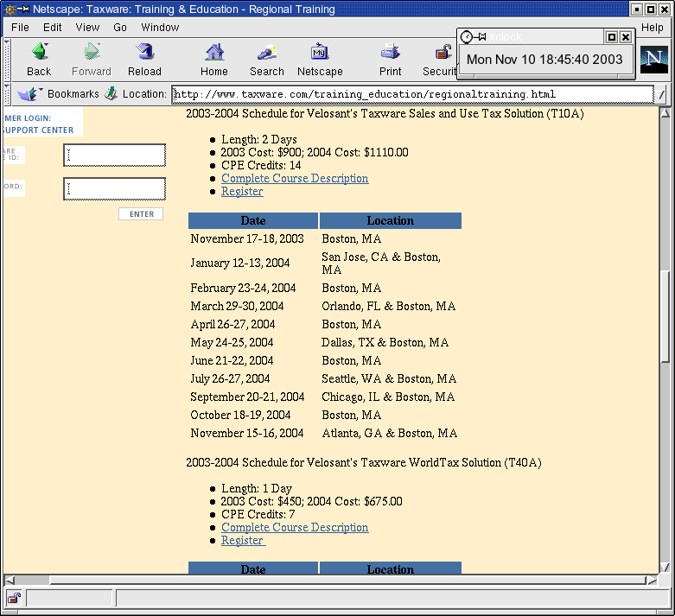
Task: Click the 'Orlando, FL & Boston, MA' cell
Action: tap(388, 306)
